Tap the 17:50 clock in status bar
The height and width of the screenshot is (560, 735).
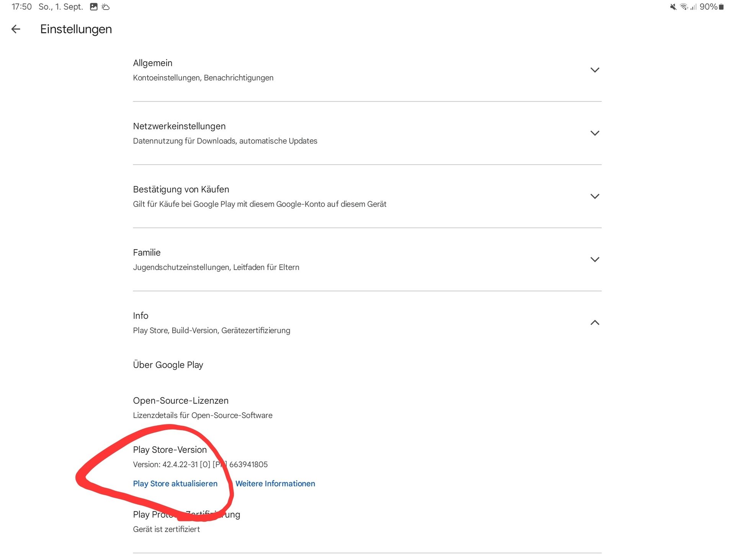pos(21,7)
